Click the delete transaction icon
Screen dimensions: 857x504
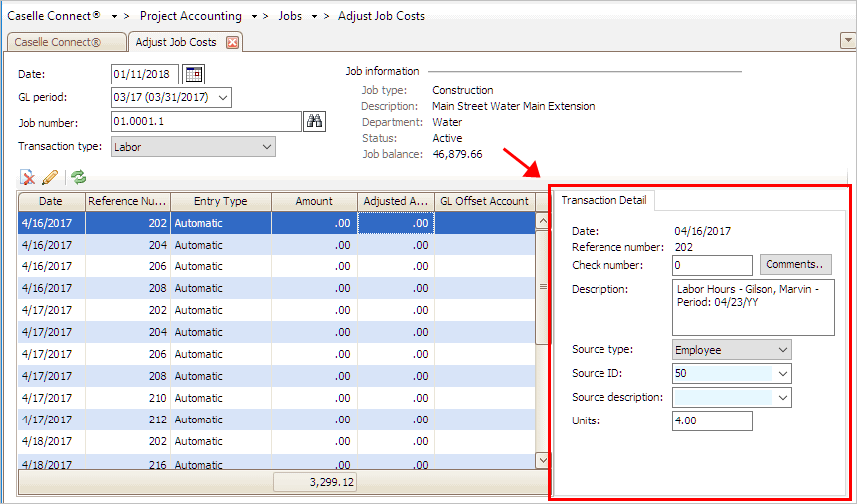click(28, 177)
